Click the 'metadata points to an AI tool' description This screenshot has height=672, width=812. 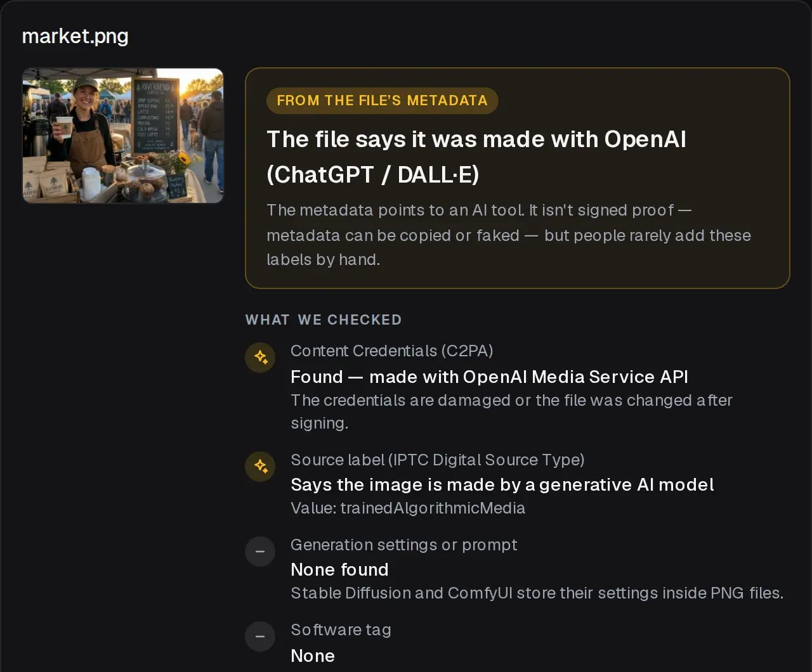coord(509,235)
